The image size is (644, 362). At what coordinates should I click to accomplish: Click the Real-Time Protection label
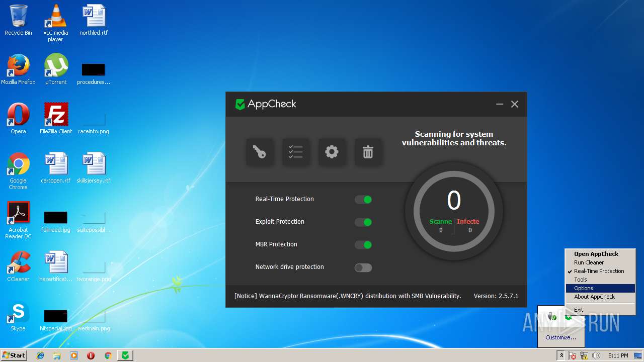[x=285, y=199]
